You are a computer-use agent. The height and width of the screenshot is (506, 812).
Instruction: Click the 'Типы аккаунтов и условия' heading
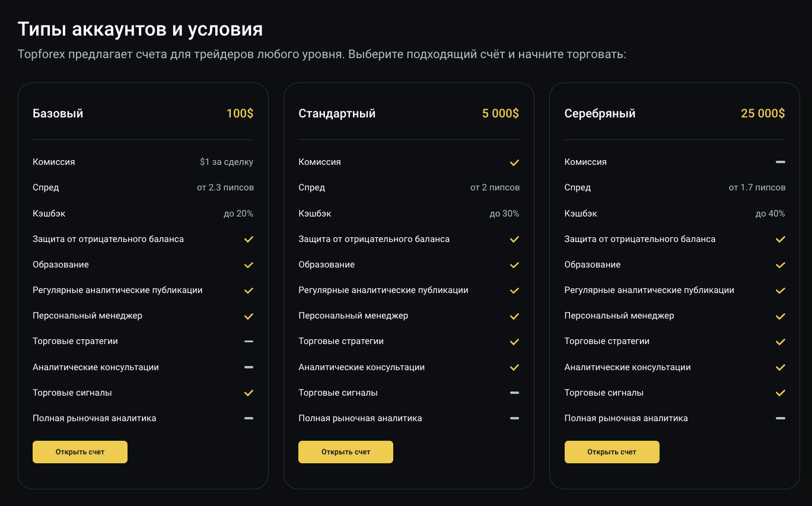(140, 29)
